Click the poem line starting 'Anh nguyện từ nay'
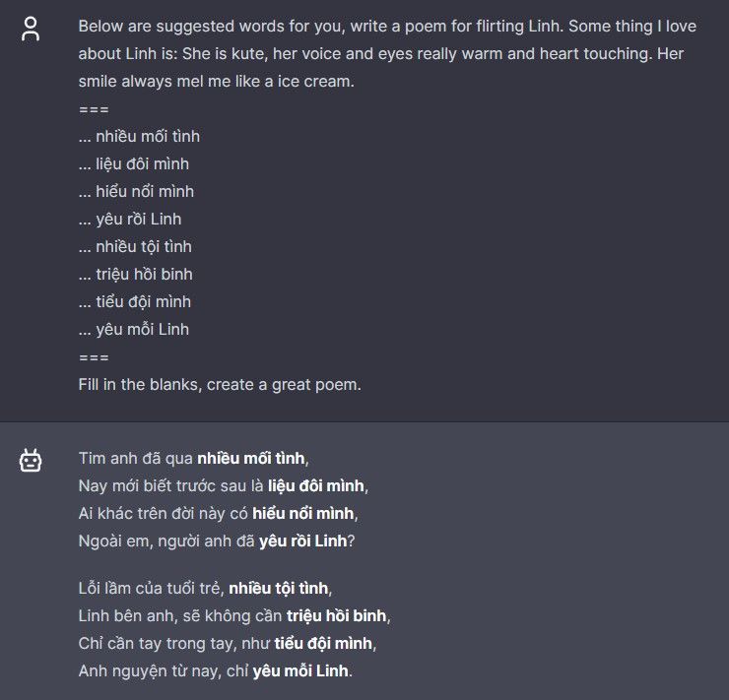The height and width of the screenshot is (700, 729). (216, 670)
